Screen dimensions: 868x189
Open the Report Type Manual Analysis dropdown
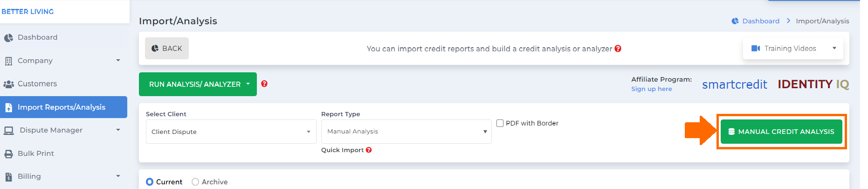(406, 132)
